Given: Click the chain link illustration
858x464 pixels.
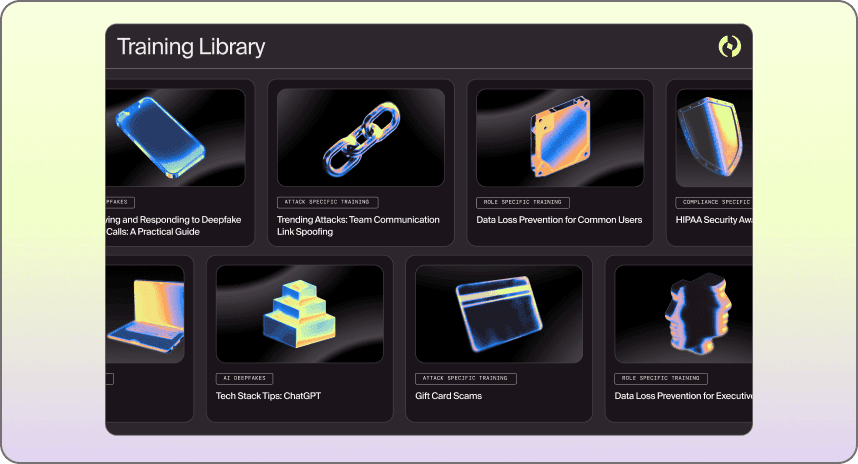Looking at the screenshot, I should 360,137.
